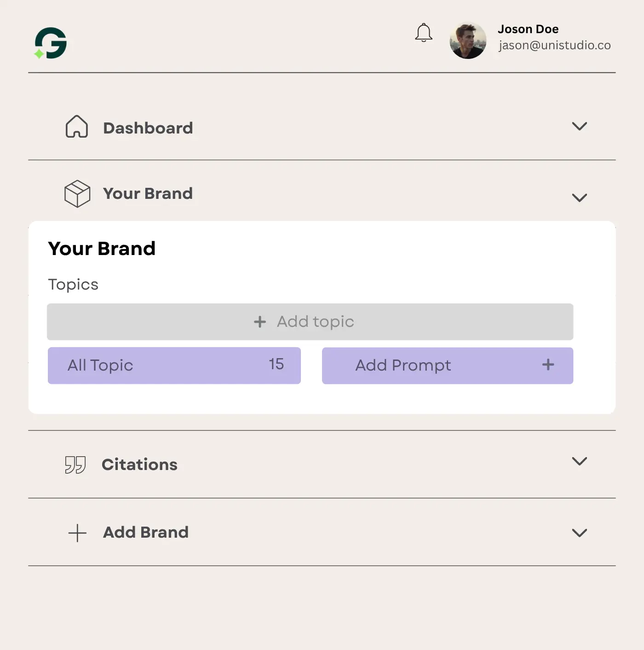644x650 pixels.
Task: Click the Citations quote icon
Action: pos(75,464)
